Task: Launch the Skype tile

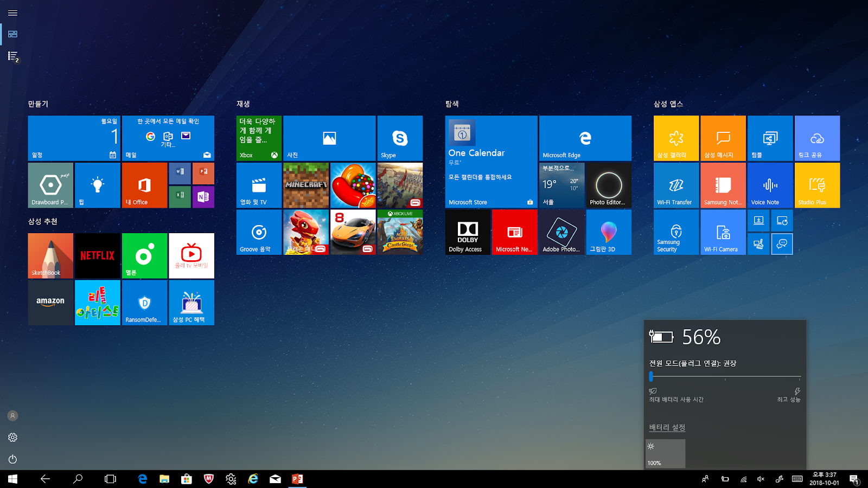Action: [400, 138]
